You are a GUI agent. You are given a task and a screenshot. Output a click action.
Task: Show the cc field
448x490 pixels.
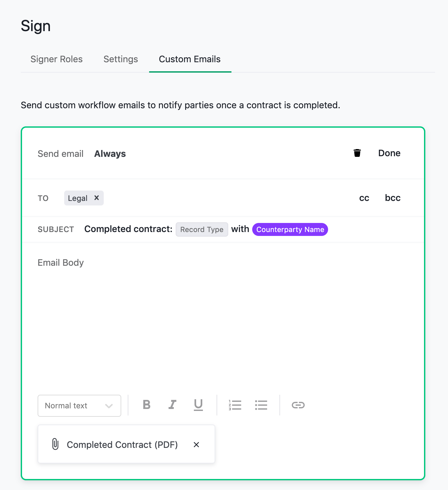(364, 198)
